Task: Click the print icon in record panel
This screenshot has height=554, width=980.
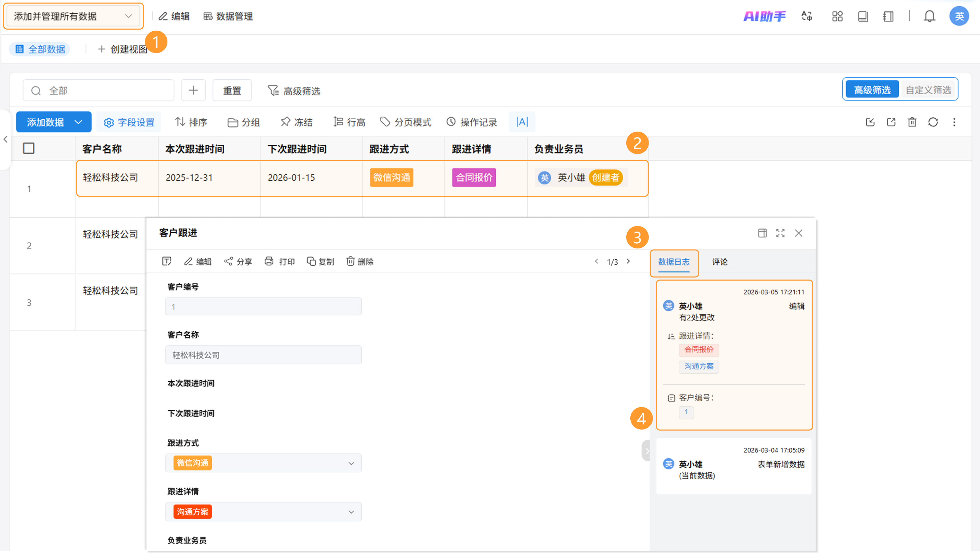Action: point(279,261)
